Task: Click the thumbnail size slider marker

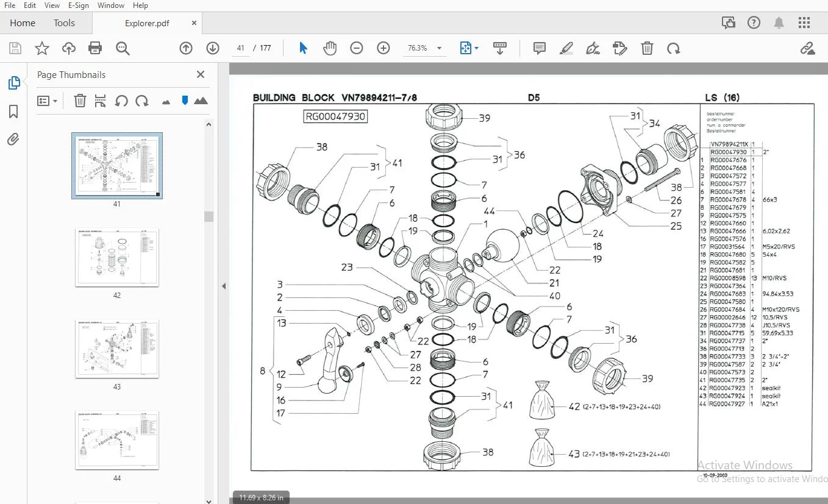Action: 185,101
